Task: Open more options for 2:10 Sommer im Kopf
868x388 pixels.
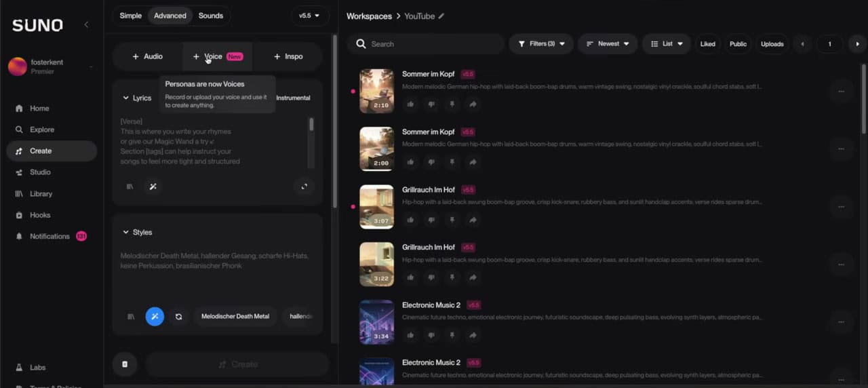Action: (841, 92)
